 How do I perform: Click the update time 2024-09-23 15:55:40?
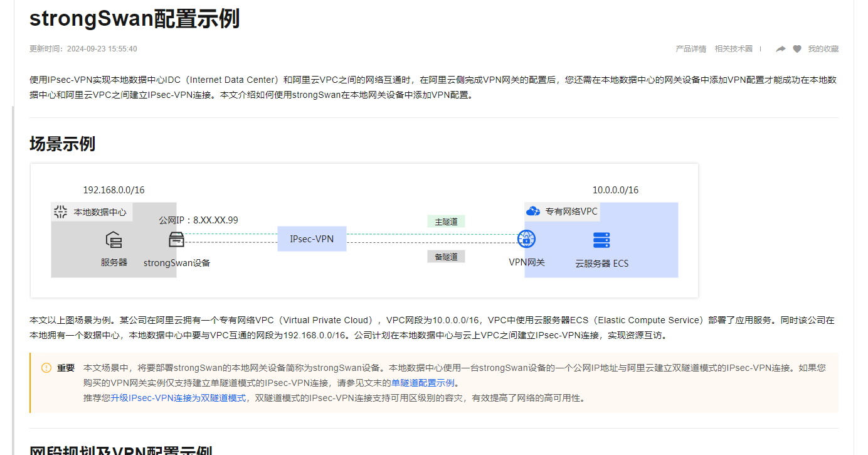102,49
